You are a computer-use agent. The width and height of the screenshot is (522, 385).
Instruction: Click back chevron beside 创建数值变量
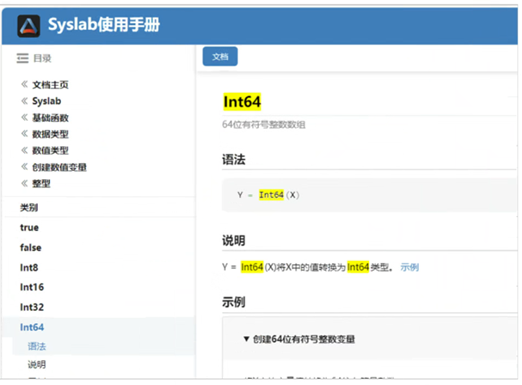point(24,166)
